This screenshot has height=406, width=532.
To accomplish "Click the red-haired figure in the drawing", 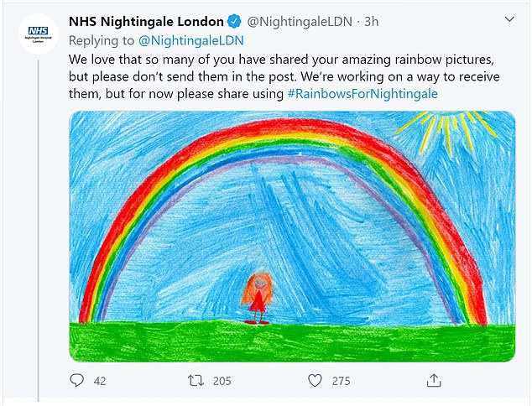I will 256,299.
